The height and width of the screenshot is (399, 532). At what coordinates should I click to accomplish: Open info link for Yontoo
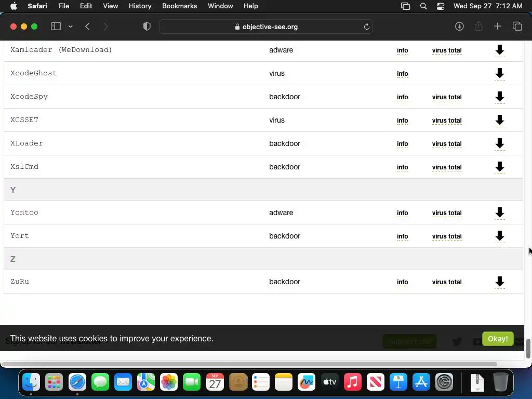[403, 213]
